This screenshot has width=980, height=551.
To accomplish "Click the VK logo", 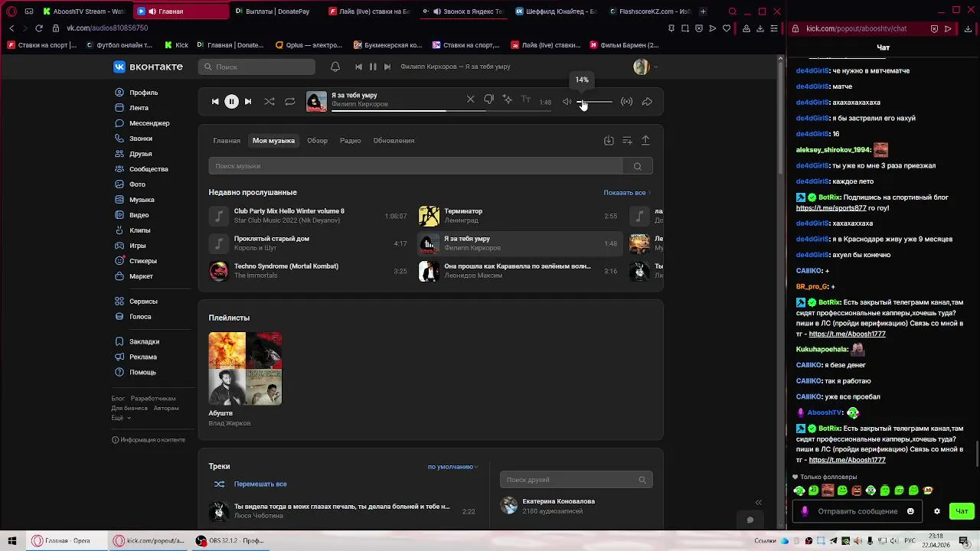I will [148, 67].
